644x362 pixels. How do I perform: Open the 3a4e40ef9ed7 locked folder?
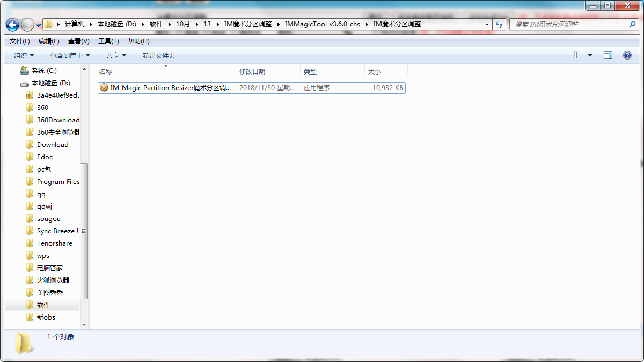tap(58, 95)
